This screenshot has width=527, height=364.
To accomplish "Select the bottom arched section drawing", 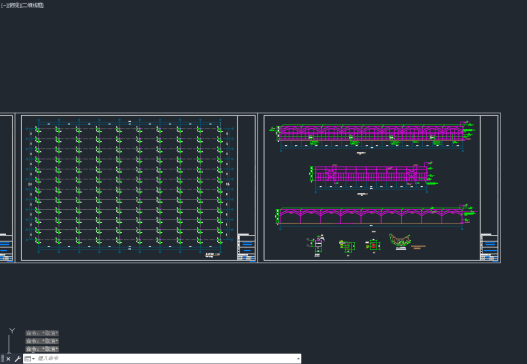I will (376, 217).
